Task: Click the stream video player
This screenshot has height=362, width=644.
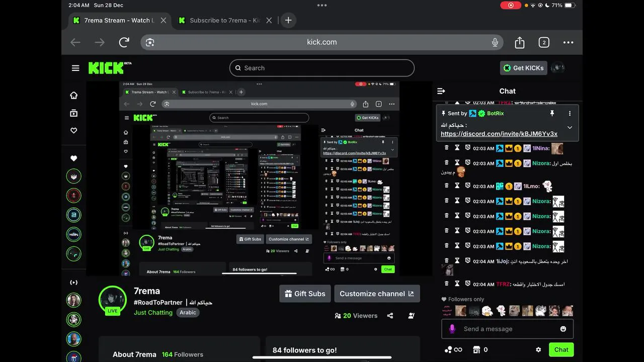Action: 259,178
